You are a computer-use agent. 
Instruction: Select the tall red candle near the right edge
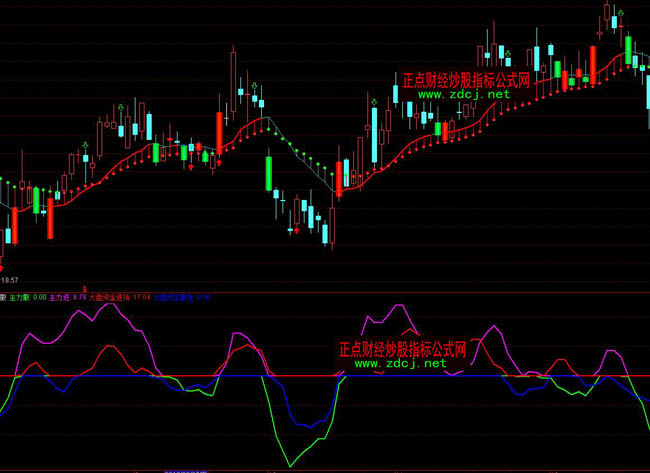tap(593, 67)
